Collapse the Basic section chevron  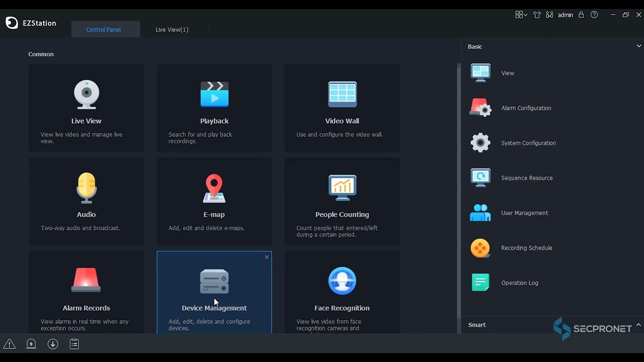(x=639, y=46)
